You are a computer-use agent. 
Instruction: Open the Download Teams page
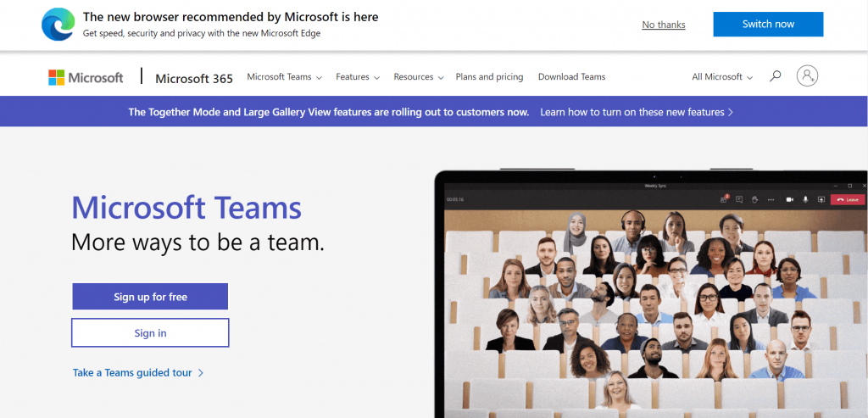click(x=572, y=77)
